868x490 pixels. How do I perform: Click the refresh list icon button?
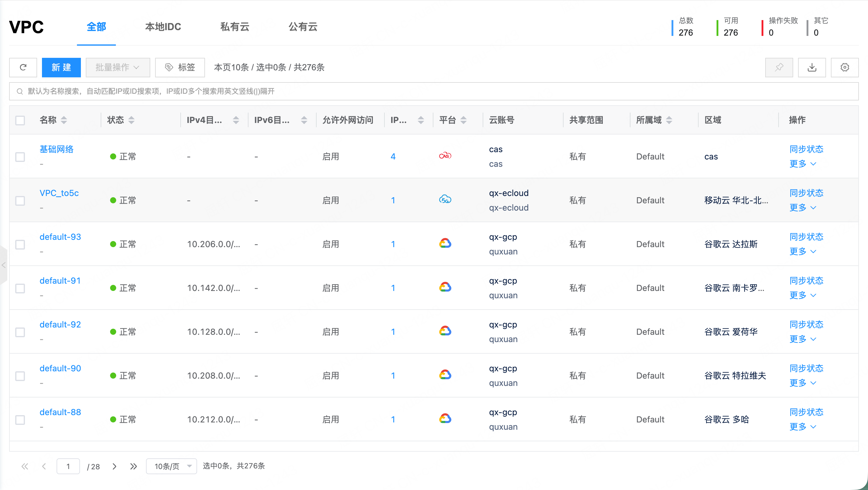coord(23,68)
